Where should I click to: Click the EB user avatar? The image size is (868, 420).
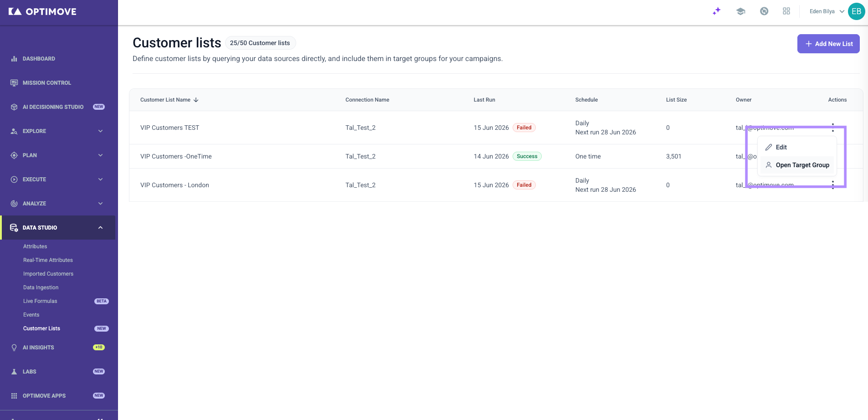tap(857, 11)
